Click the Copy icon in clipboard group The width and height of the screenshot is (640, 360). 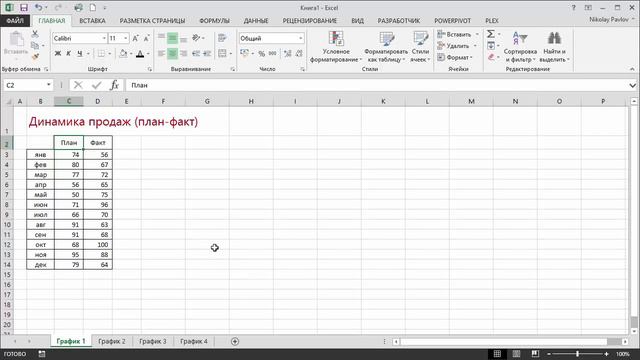pyautogui.click(x=35, y=45)
